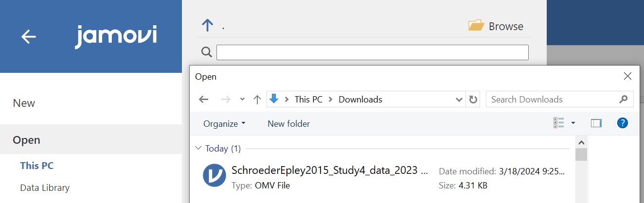Click the change view layout icon
This screenshot has height=203, width=644.
click(x=558, y=123)
